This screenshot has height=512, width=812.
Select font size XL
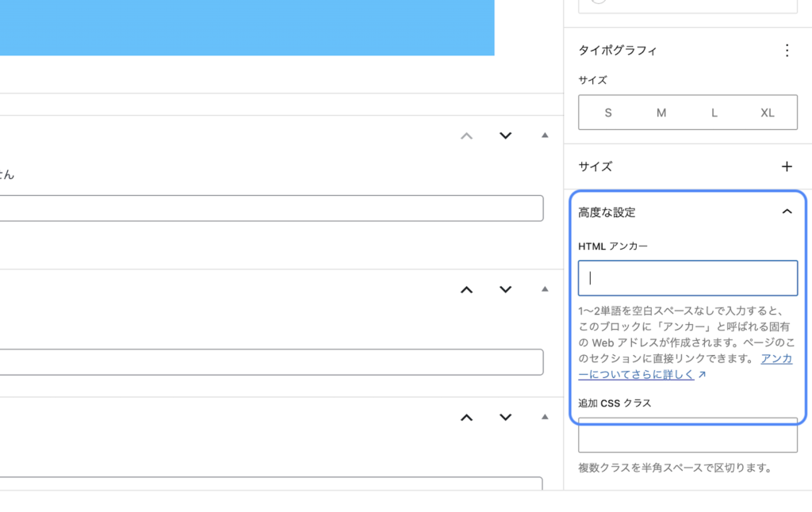(x=767, y=113)
